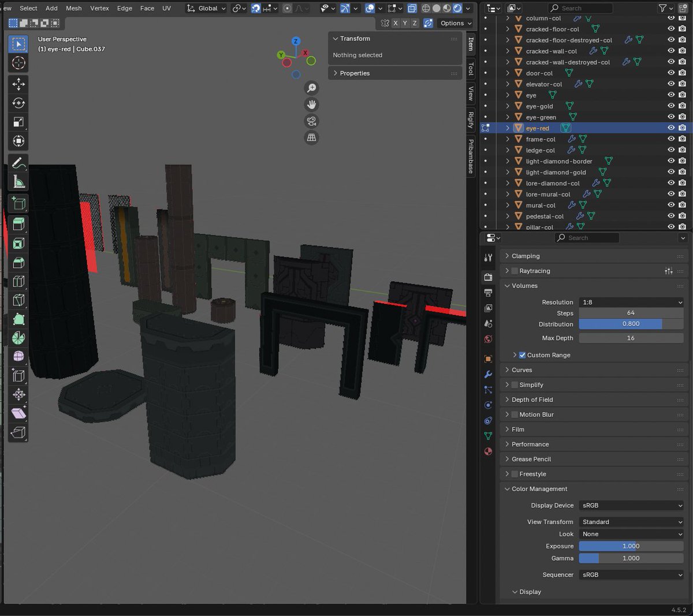Open the Global transform orientation selector

click(x=206, y=8)
